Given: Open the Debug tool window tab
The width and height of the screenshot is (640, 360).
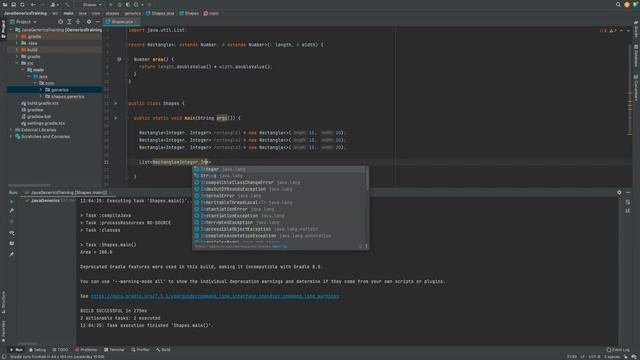Looking at the screenshot, I should [x=38, y=350].
